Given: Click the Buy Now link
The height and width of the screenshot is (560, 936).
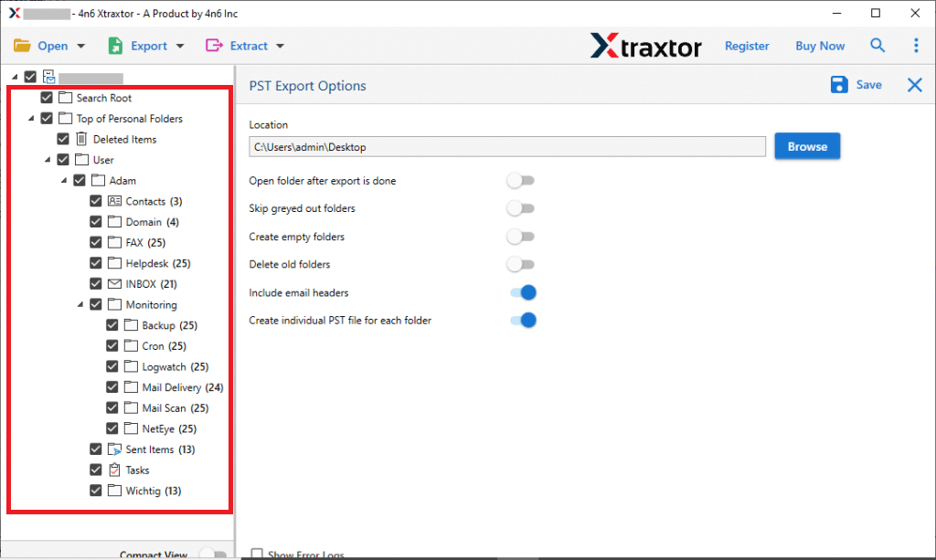Looking at the screenshot, I should pyautogui.click(x=819, y=45).
